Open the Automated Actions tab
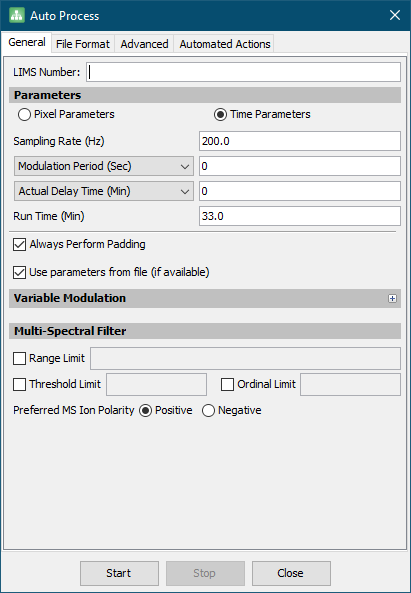 [x=225, y=44]
